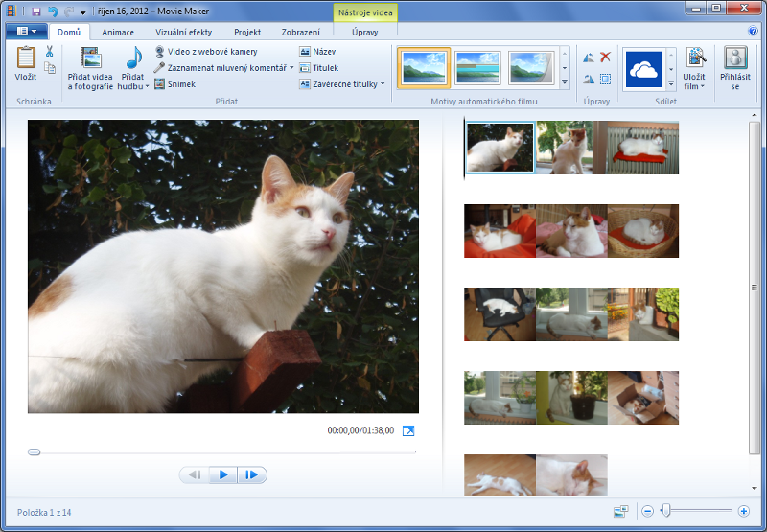767x532 pixels.
Task: Click the Snímek snapshot icon
Action: pos(159,84)
